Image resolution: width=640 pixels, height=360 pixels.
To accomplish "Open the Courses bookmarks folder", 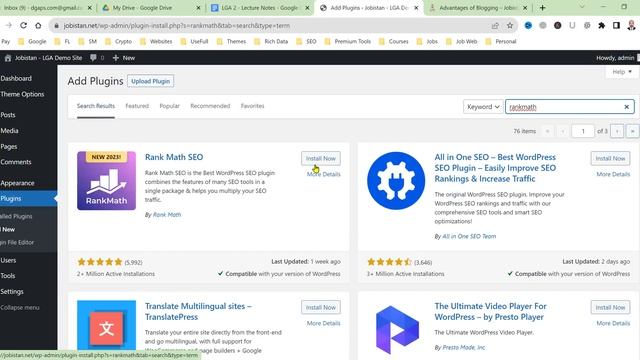I will 393,41.
